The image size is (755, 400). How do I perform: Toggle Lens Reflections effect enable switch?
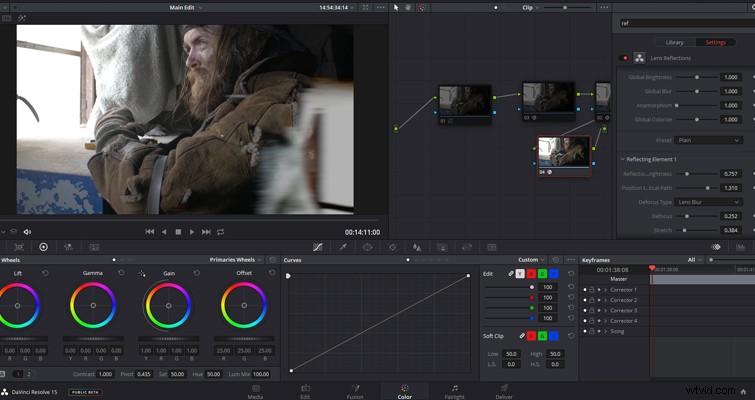[x=625, y=58]
